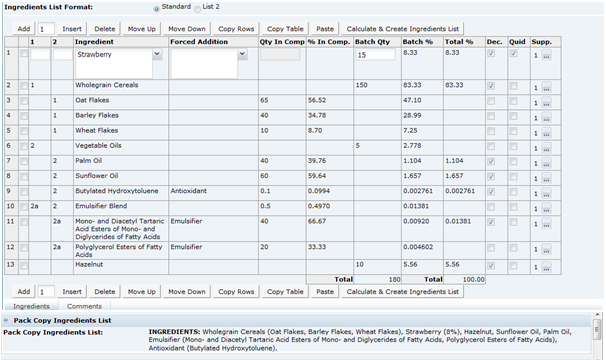Screen dimensions: 606x360
Task: Collapse the Pack Copy Ingredients List section
Action: pyautogui.click(x=6, y=320)
